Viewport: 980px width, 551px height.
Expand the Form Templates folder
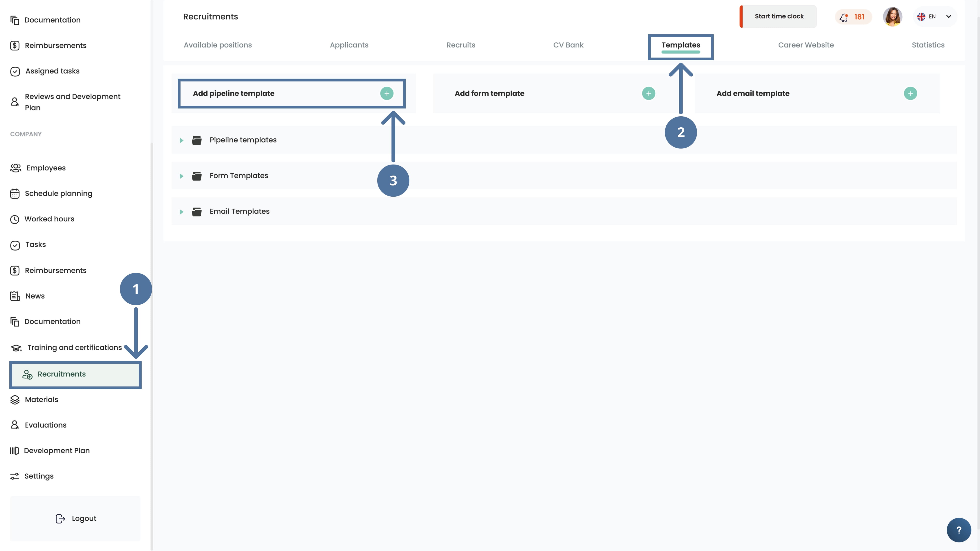click(182, 176)
